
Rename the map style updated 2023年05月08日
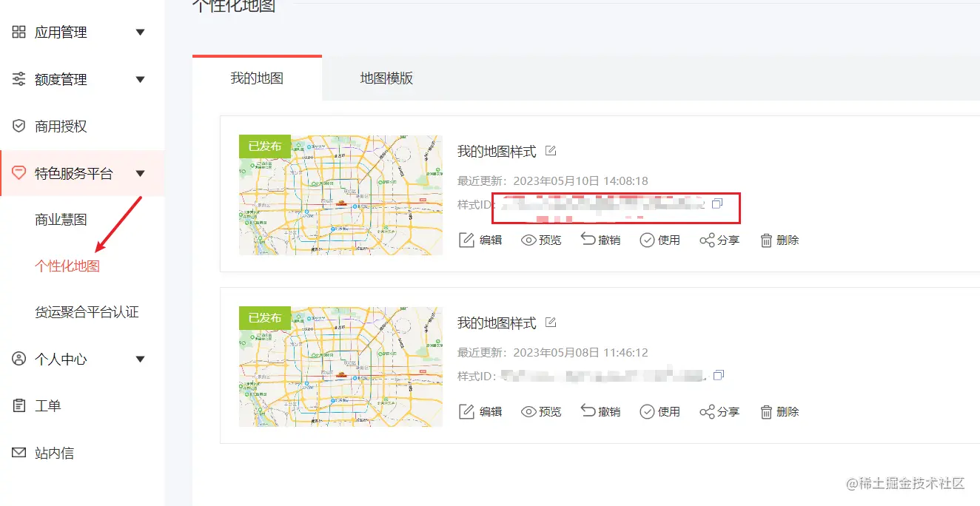551,323
